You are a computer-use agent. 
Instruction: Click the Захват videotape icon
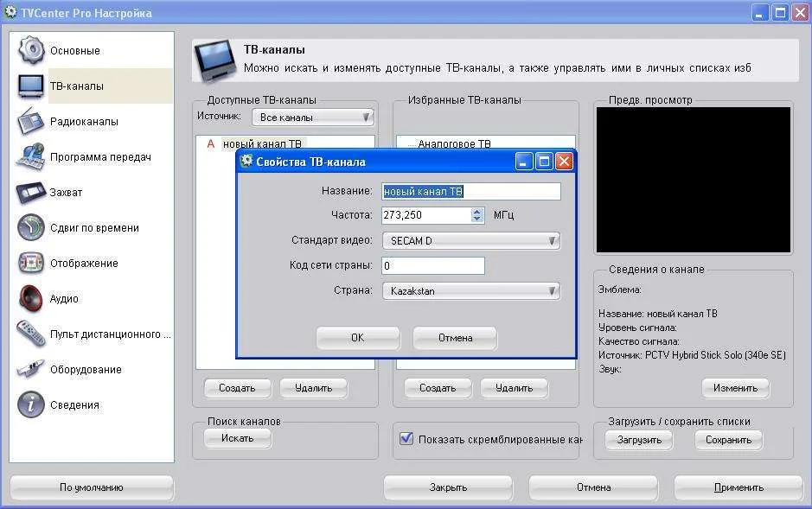[31, 193]
